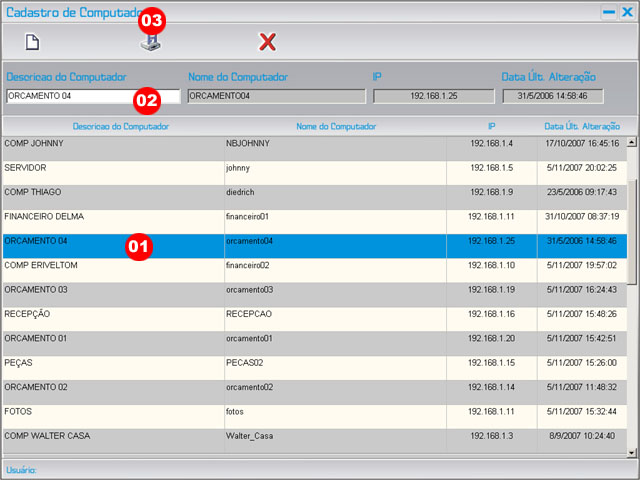Screen dimensions: 640x480
Task: Click the new record blank page icon
Action: (33, 42)
